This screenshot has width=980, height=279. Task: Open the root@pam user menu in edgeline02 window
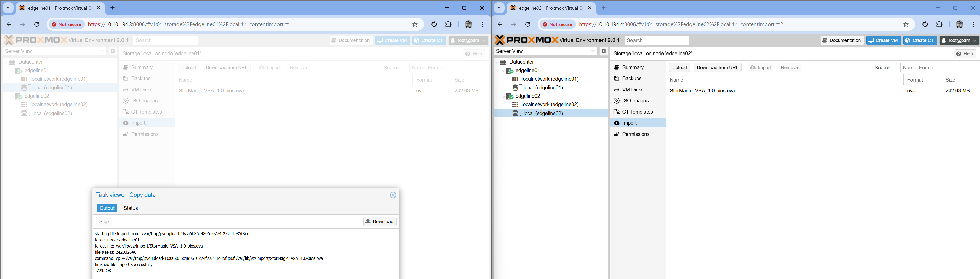[x=959, y=40]
